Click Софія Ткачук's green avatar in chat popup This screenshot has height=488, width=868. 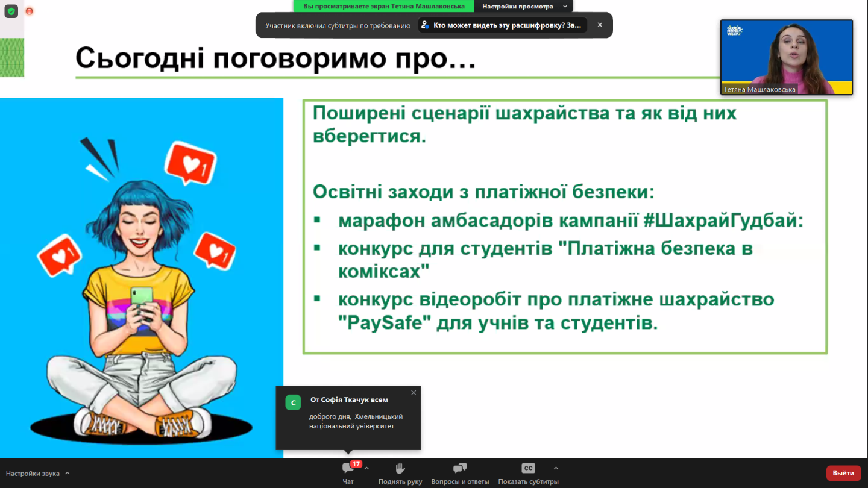293,403
